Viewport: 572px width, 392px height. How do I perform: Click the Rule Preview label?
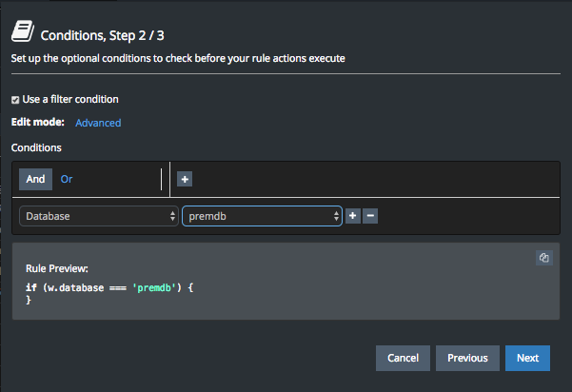click(x=56, y=269)
